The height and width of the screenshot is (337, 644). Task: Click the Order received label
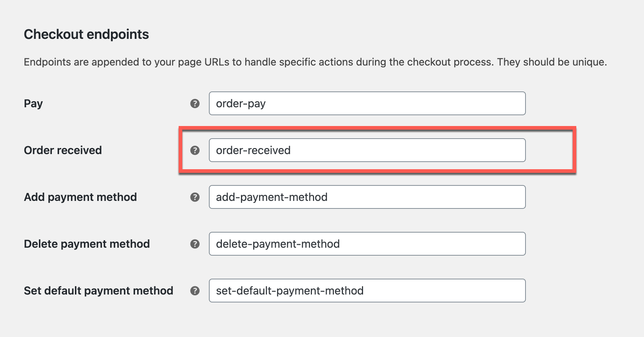[63, 150]
